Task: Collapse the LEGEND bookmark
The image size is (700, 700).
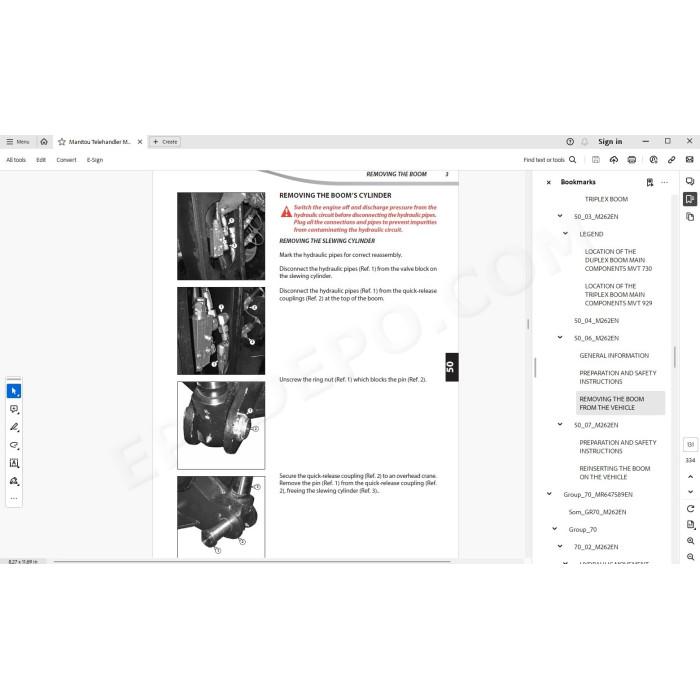Action: tap(565, 233)
